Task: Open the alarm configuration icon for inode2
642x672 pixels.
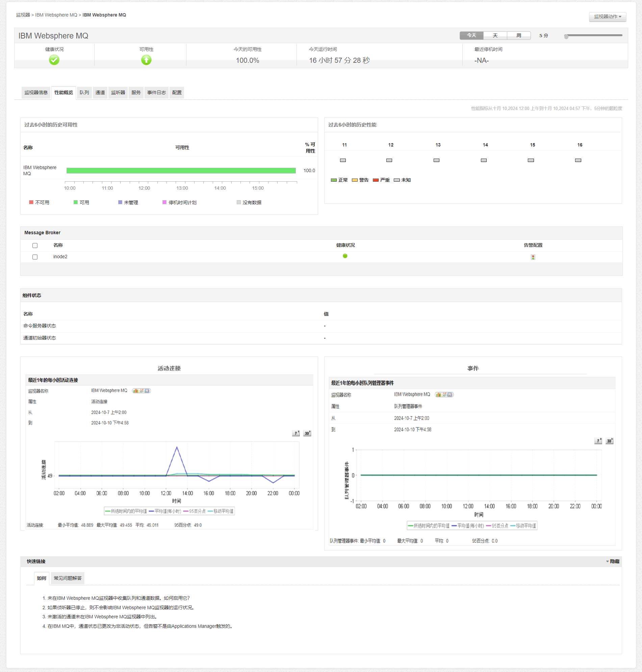Action: 533,257
